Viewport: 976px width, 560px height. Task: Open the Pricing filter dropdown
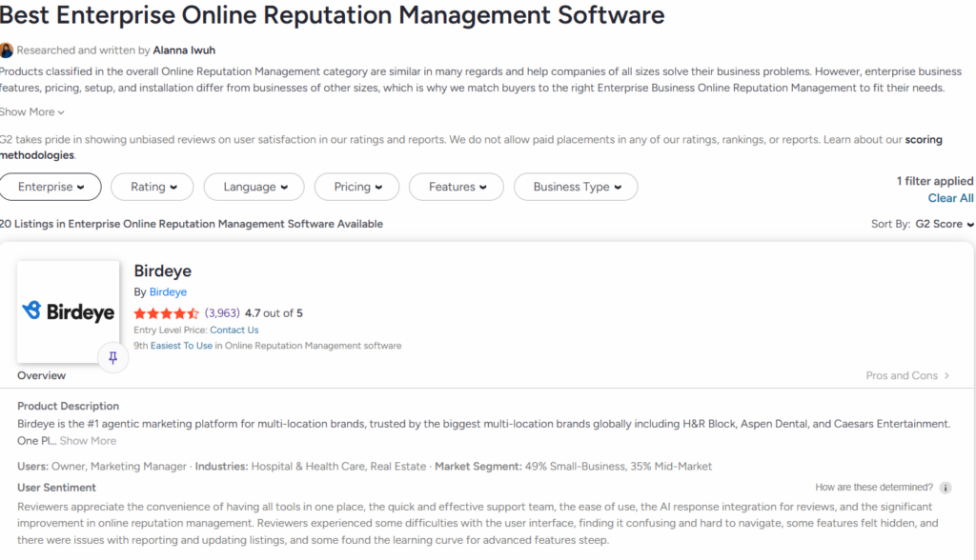pyautogui.click(x=356, y=187)
